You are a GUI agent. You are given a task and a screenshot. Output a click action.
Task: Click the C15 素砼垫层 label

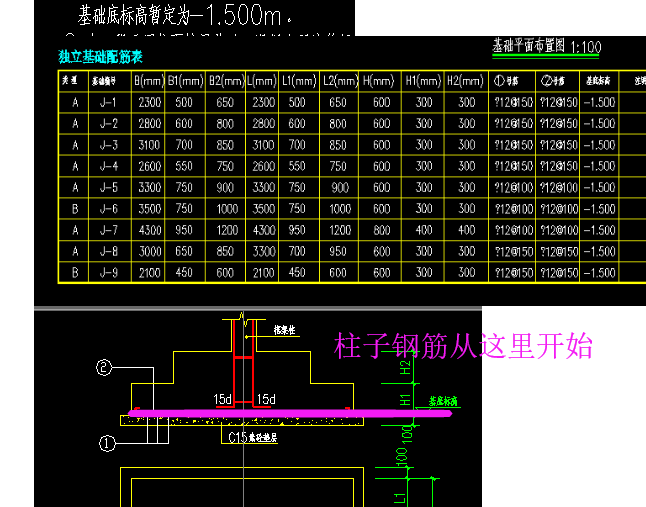click(x=253, y=437)
